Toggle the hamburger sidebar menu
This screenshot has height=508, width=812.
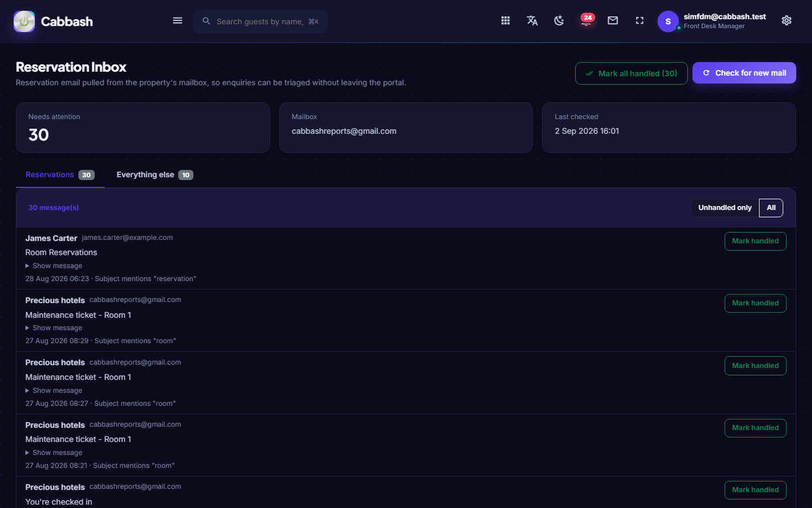point(178,21)
